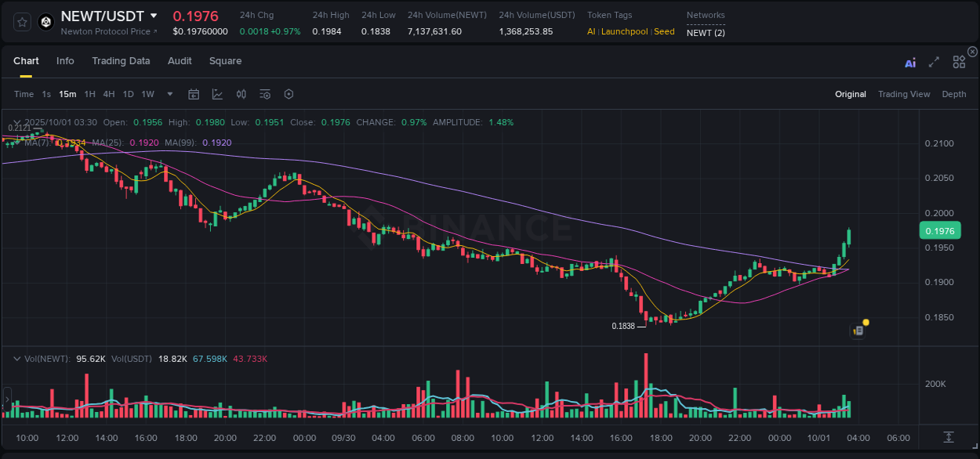Select the 1H timeframe option

tap(89, 94)
